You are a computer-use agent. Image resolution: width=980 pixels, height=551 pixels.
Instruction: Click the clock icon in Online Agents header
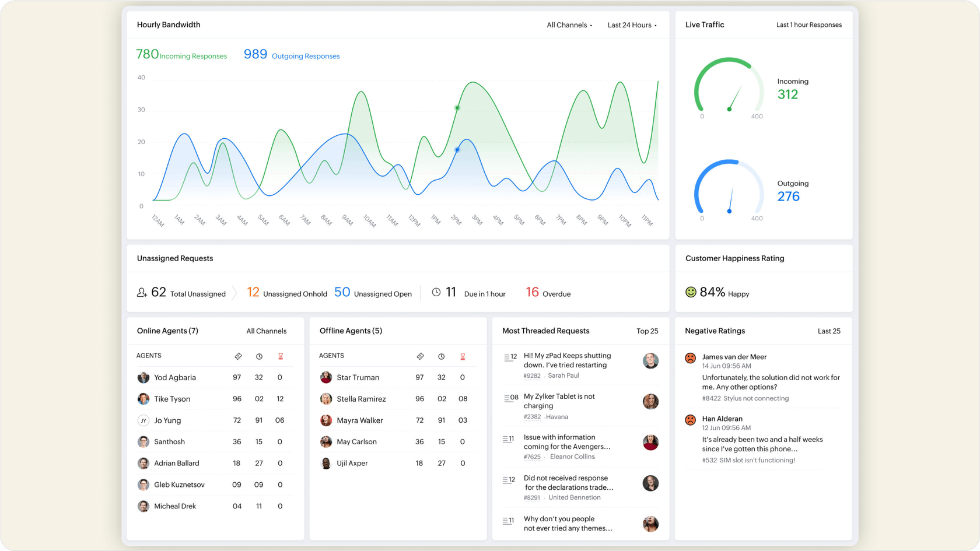(259, 356)
